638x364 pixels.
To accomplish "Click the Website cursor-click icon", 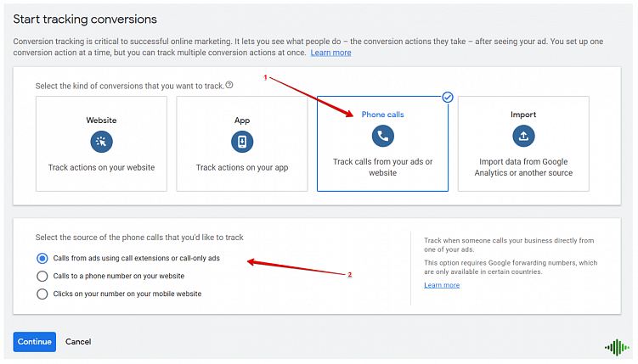I will pos(101,142).
